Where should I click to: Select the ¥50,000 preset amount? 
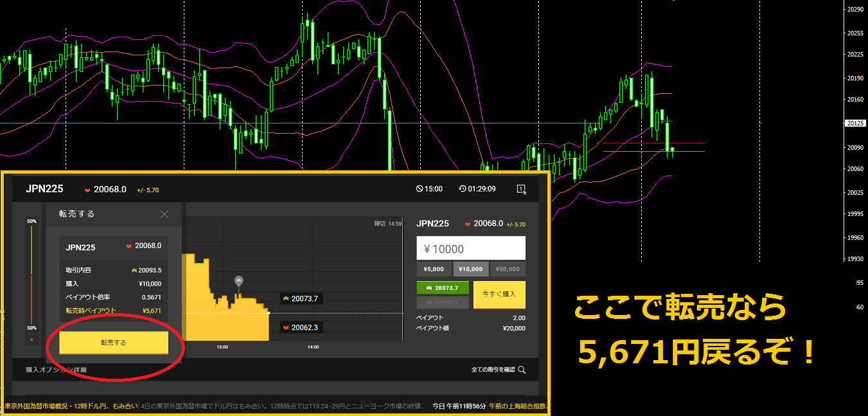point(508,269)
